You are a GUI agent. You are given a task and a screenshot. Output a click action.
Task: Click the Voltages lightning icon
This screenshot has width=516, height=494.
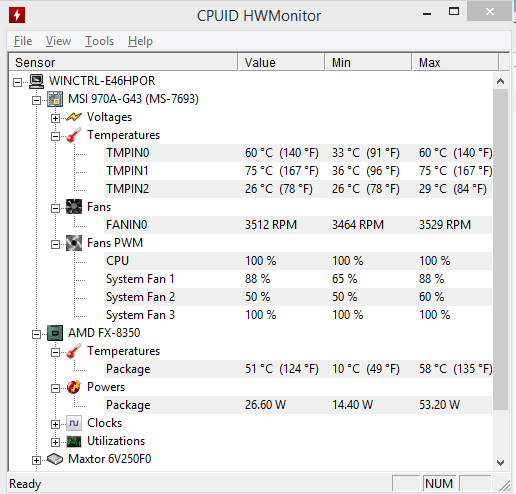click(x=74, y=117)
